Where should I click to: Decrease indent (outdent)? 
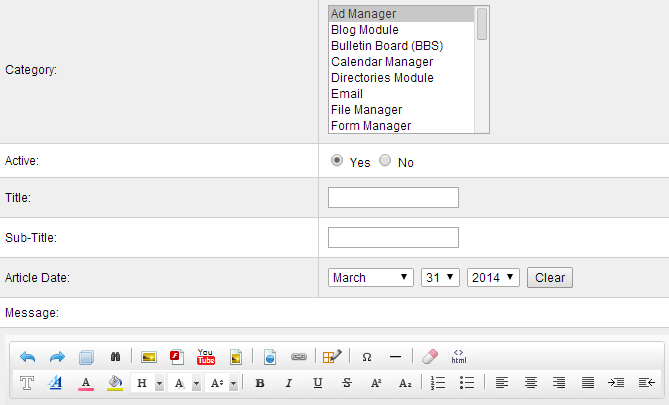click(x=647, y=383)
